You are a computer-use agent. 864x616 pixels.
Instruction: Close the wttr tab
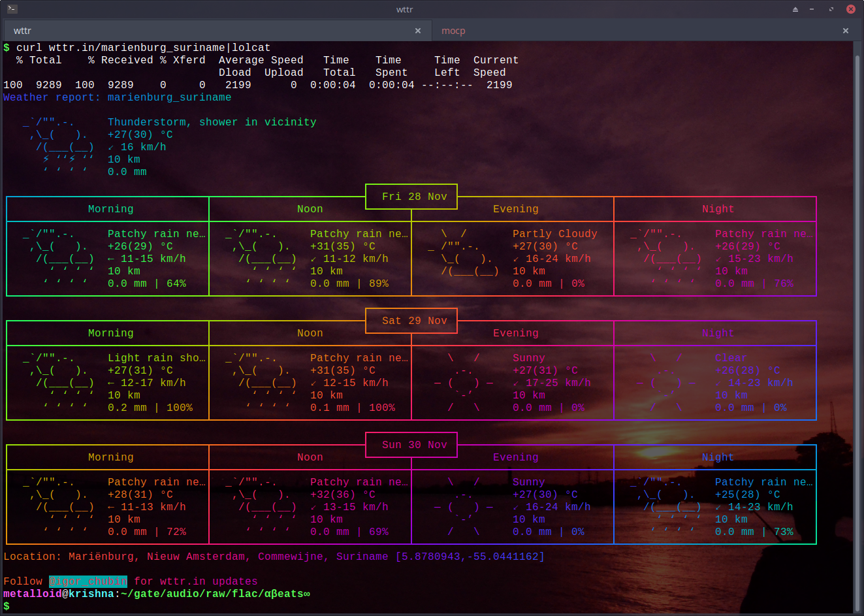tap(418, 31)
